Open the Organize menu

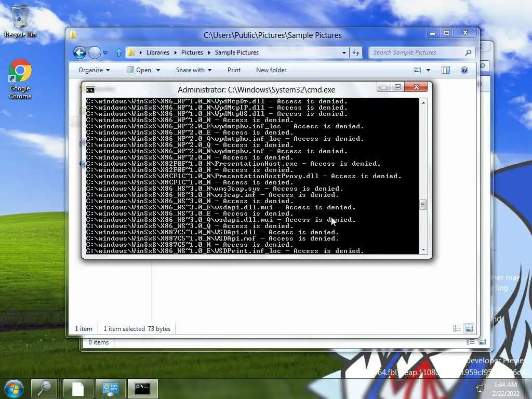94,70
